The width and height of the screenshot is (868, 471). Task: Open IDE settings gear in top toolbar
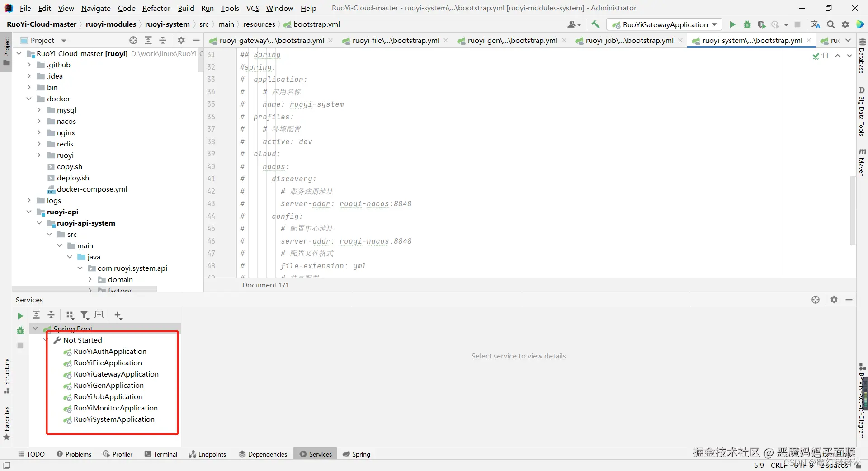845,24
